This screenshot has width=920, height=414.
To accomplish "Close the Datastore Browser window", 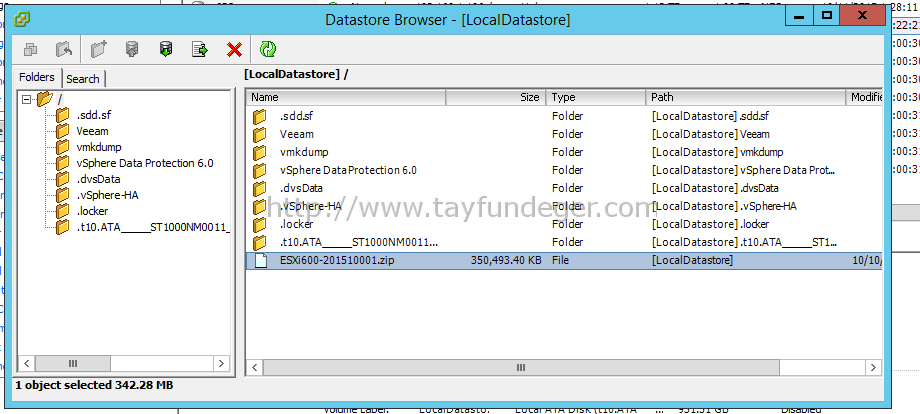I will (862, 15).
